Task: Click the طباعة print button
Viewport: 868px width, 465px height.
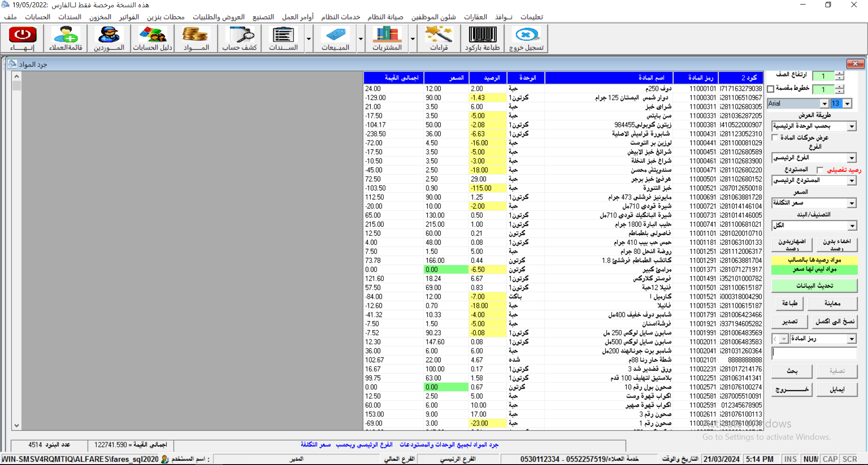Action: click(789, 303)
